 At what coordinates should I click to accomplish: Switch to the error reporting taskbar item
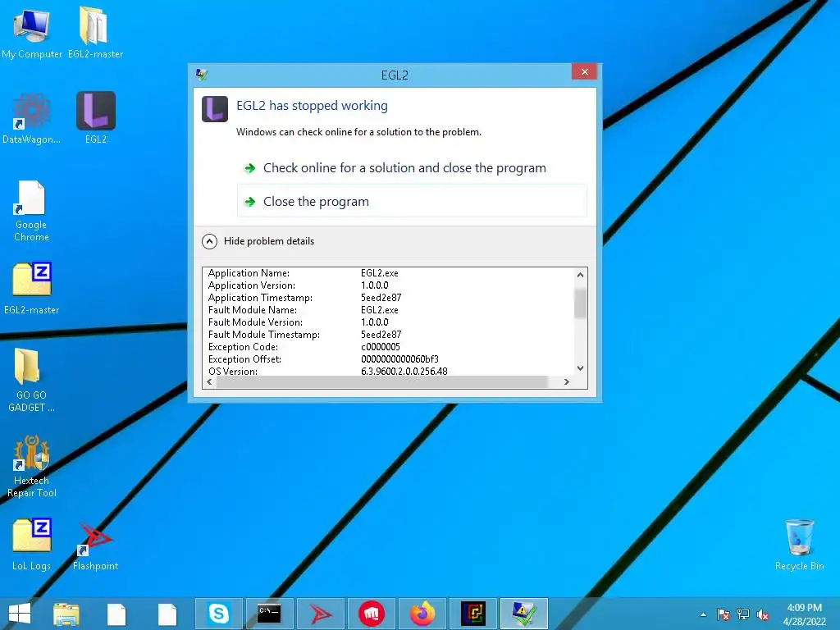tap(524, 614)
